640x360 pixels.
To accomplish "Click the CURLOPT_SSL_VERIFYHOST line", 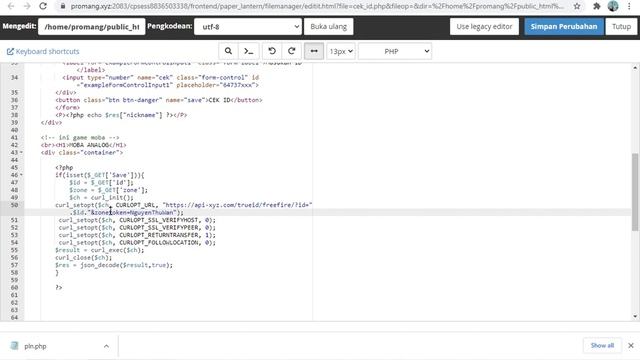I will coord(137,220).
